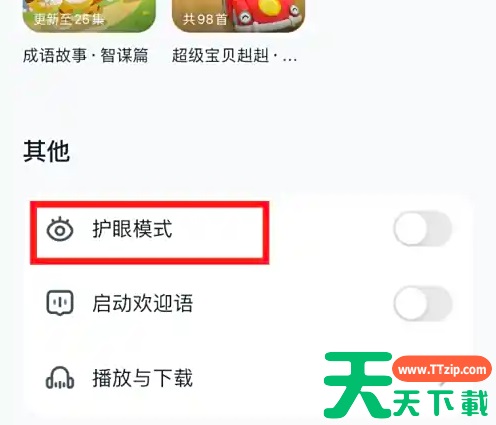Click the 超级宝贝赳赳 title text
Screen dimensions: 496x425
[x=234, y=55]
